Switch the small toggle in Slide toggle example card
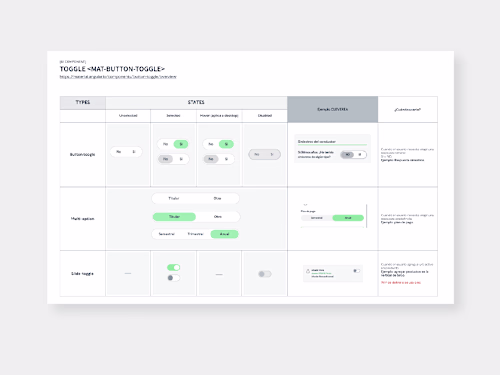The height and width of the screenshot is (375, 500). click(x=356, y=271)
